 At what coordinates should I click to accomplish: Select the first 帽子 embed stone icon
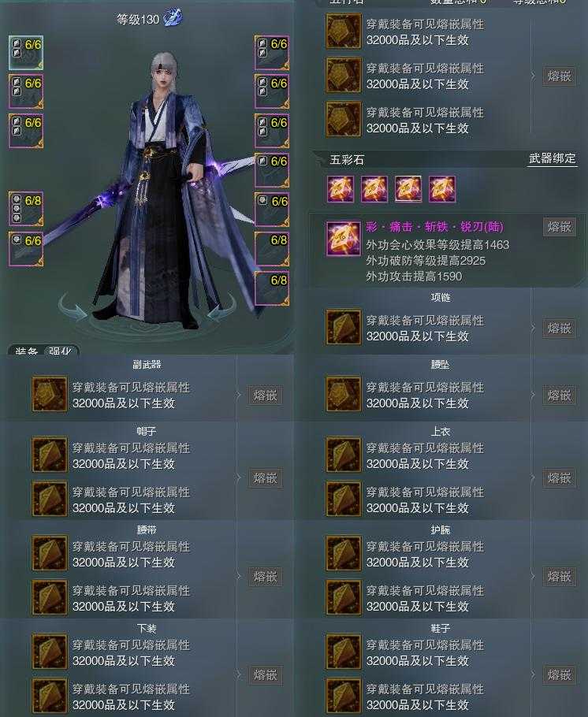[x=50, y=455]
